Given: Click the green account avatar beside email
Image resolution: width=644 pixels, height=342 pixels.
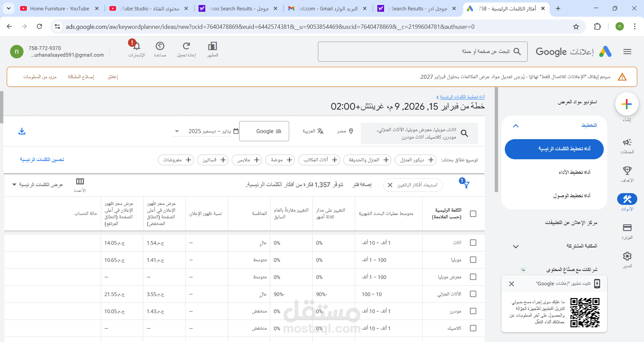Looking at the screenshot, I should [17, 52].
